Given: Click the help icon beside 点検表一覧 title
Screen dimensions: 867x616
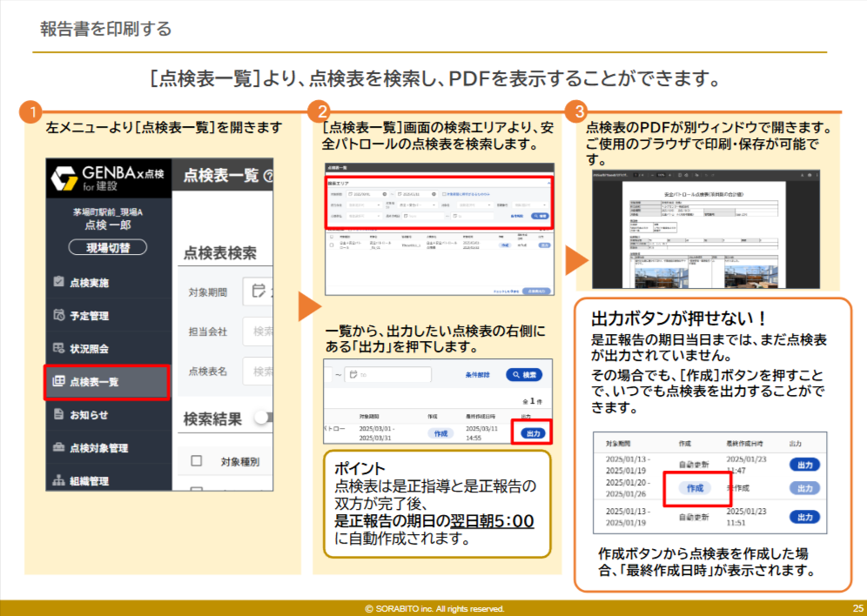Looking at the screenshot, I should (268, 177).
